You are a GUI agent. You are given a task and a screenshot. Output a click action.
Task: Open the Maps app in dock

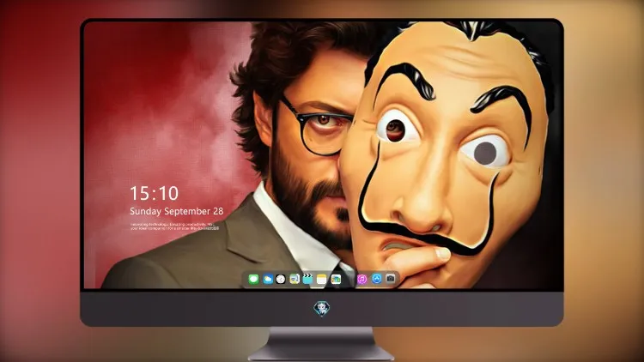pos(295,280)
